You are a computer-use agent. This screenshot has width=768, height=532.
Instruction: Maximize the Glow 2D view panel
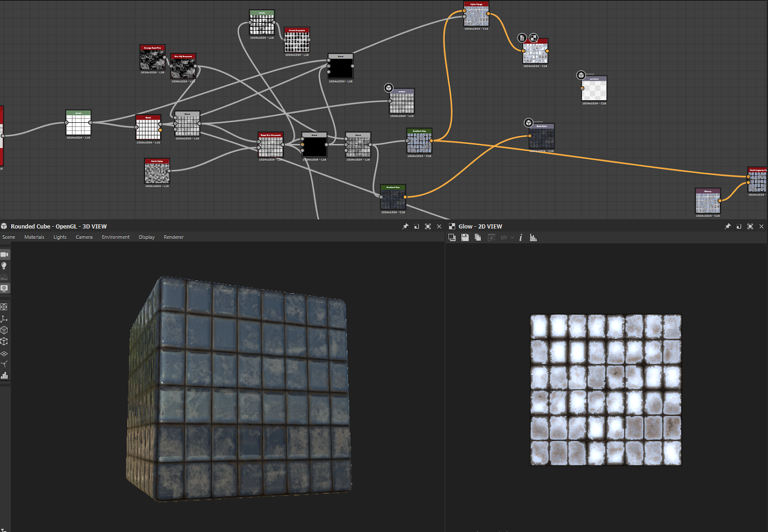tap(750, 226)
